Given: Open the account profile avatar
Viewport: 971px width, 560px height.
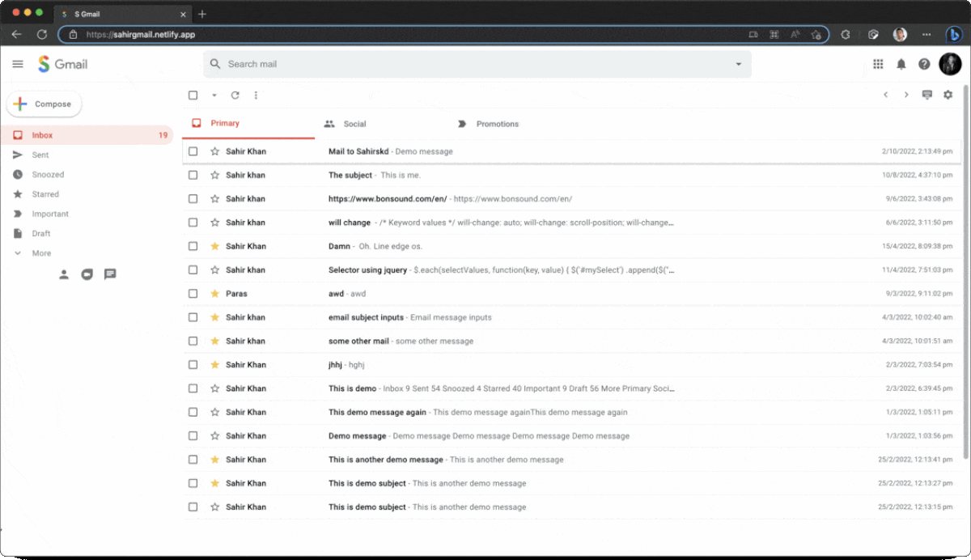Looking at the screenshot, I should (x=950, y=64).
